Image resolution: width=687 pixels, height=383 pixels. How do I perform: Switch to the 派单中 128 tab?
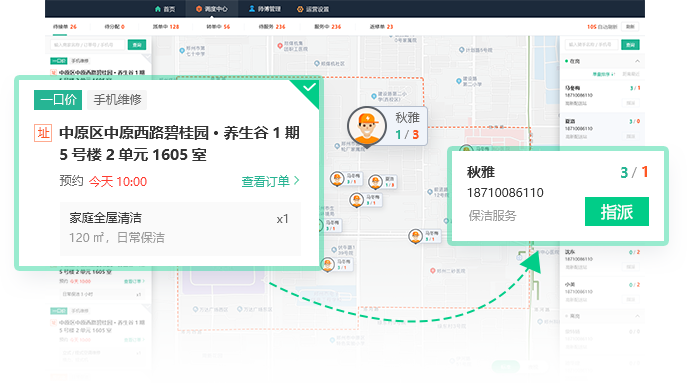(x=166, y=27)
